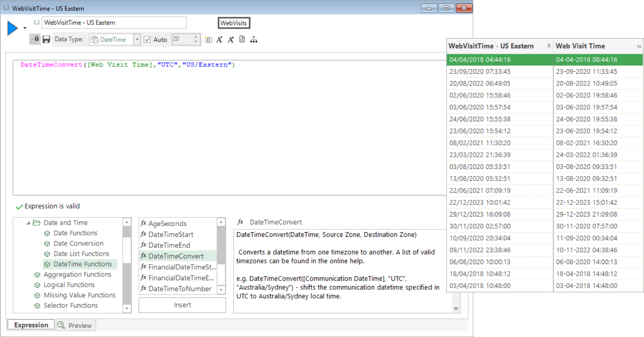Click the WebVisits table button
The image size is (644, 337).
pyautogui.click(x=234, y=23)
